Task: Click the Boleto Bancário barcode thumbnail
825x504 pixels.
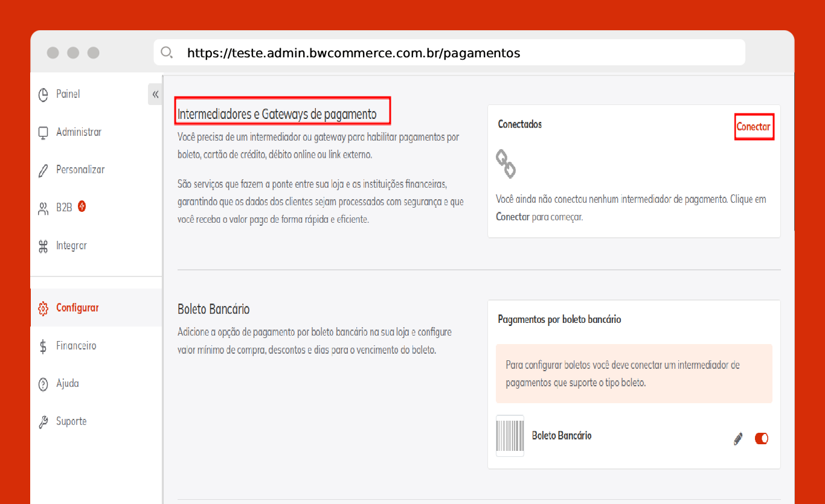Action: coord(509,436)
